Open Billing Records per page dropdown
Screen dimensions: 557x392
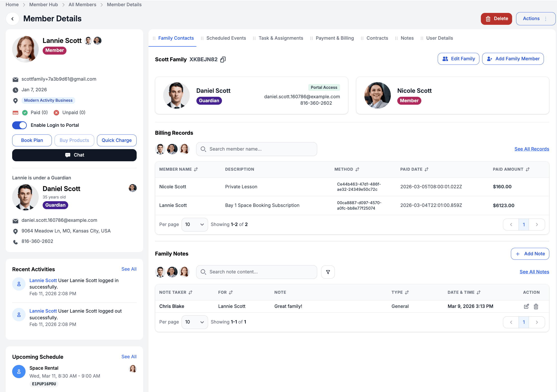(x=194, y=225)
